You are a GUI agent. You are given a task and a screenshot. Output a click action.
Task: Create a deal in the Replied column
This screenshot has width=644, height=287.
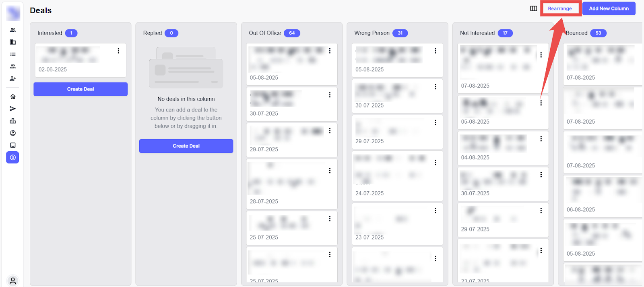tap(186, 146)
